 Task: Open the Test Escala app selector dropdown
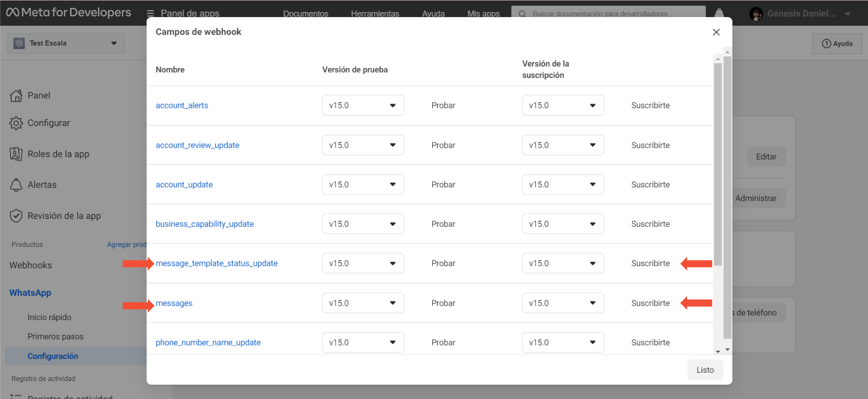coord(66,43)
